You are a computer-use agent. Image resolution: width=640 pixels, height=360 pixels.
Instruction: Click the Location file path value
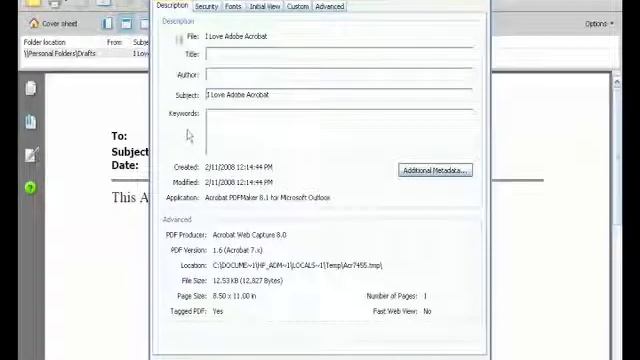coord(297,265)
